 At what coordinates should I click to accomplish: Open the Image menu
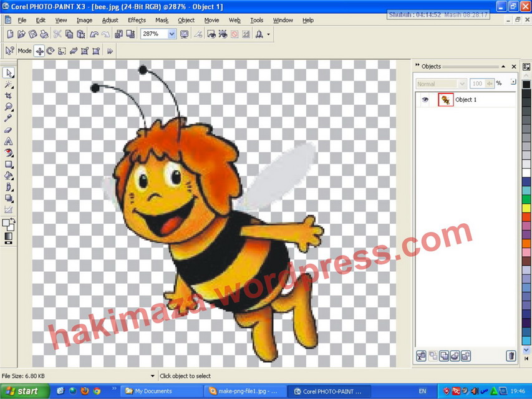[84, 20]
